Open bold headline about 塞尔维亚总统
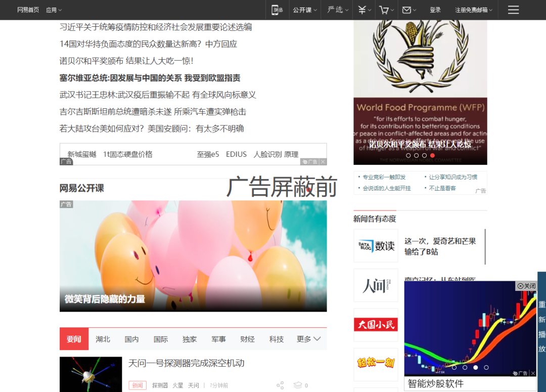The image size is (546, 392). click(150, 78)
